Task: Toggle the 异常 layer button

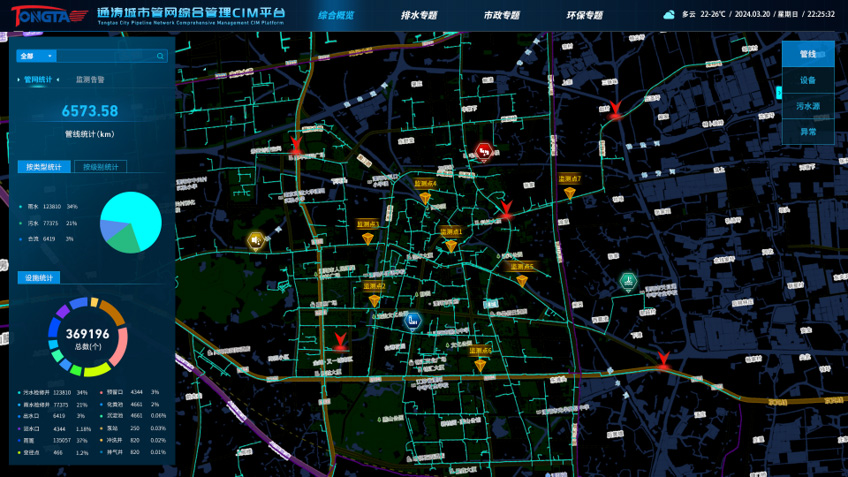Action: [x=808, y=131]
